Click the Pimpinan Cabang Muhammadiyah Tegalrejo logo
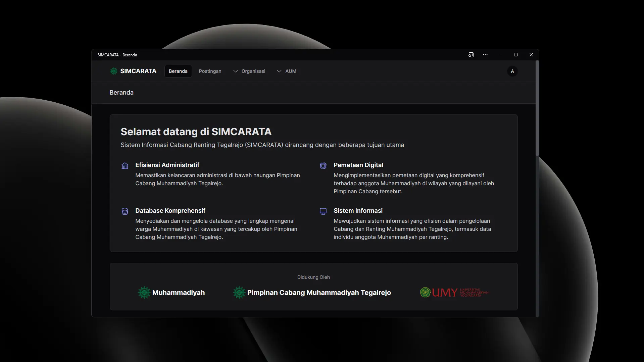The width and height of the screenshot is (644, 362). pyautogui.click(x=239, y=293)
